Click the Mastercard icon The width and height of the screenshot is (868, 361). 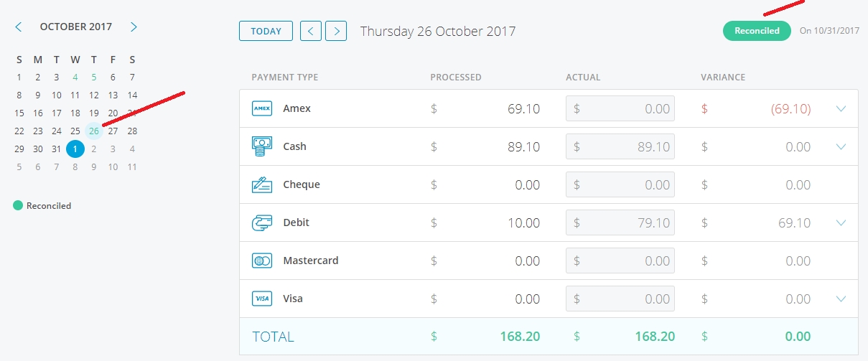[262, 261]
